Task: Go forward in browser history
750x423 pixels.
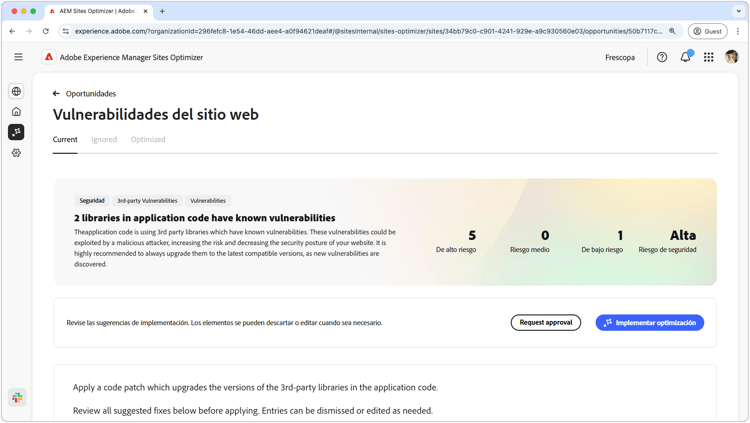Action: 29,31
